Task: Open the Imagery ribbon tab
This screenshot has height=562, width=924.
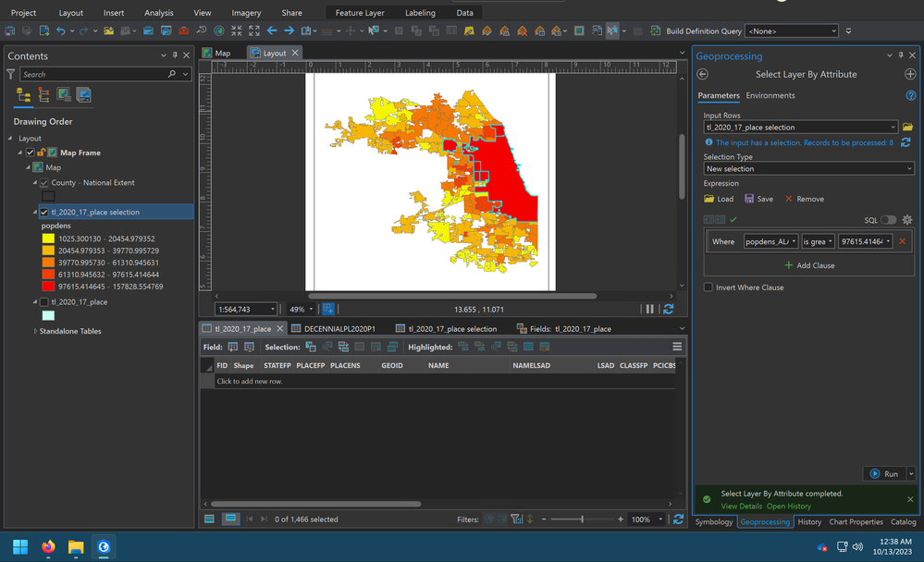Action: coord(246,13)
